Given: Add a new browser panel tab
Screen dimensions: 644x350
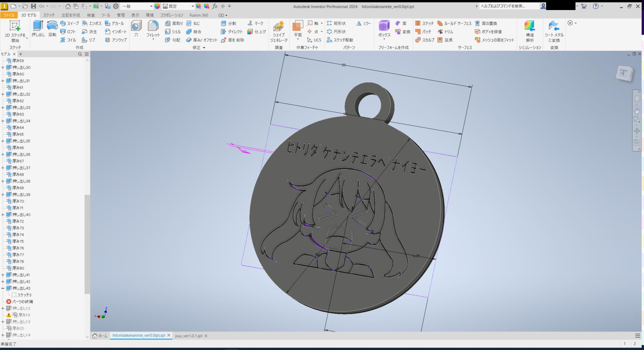Looking at the screenshot, I should (21, 54).
